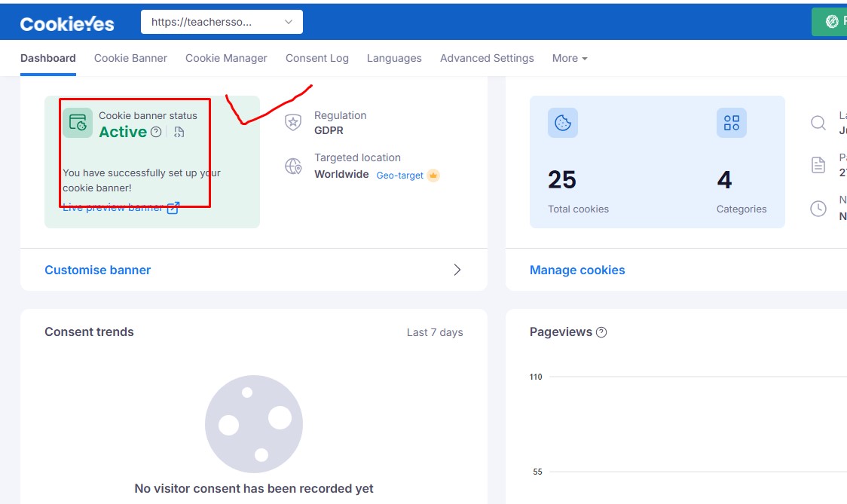847x504 pixels.
Task: Click the document icon in the stats card
Action: 818,166
